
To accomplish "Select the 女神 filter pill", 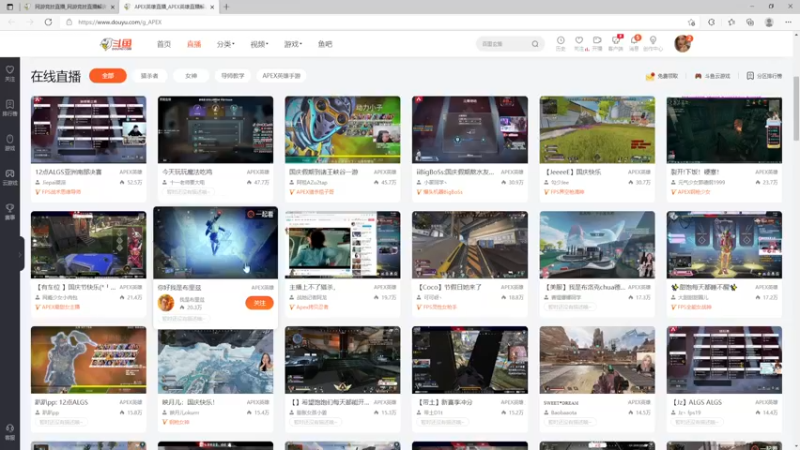I will point(191,76).
